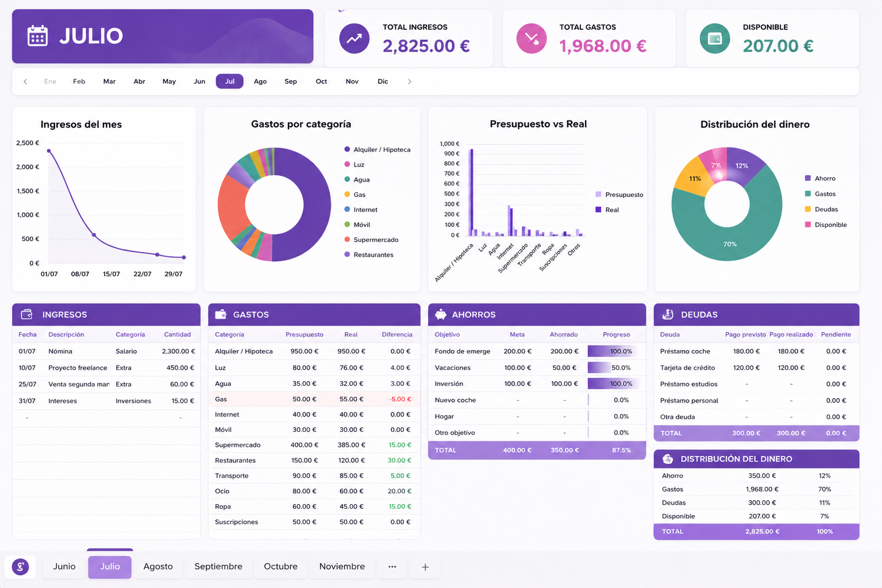
Task: Click the pink Total Gastos icon
Action: [x=531, y=38]
